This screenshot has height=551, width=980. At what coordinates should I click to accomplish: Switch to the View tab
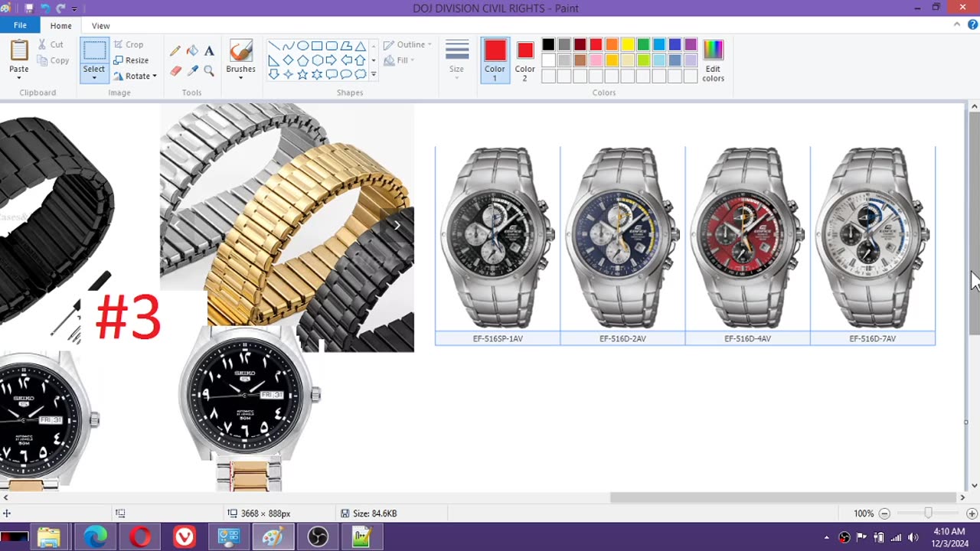click(x=100, y=25)
